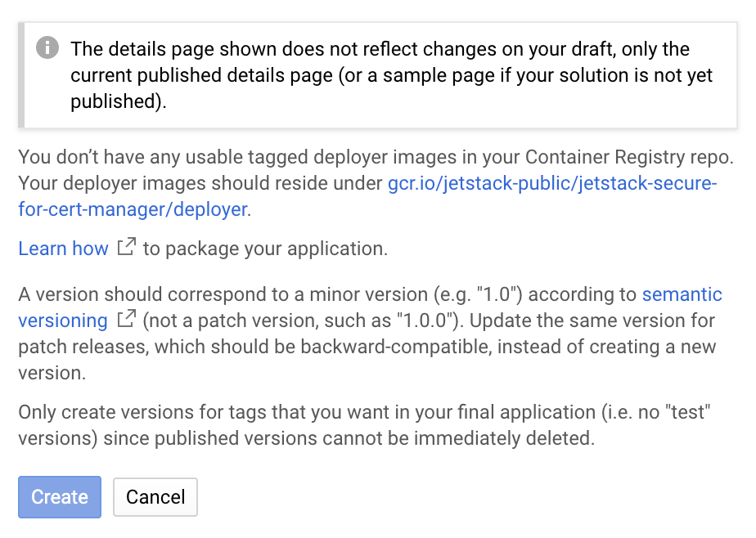Select the notice text about details page
Screen dimensions: 756x538
[391, 75]
